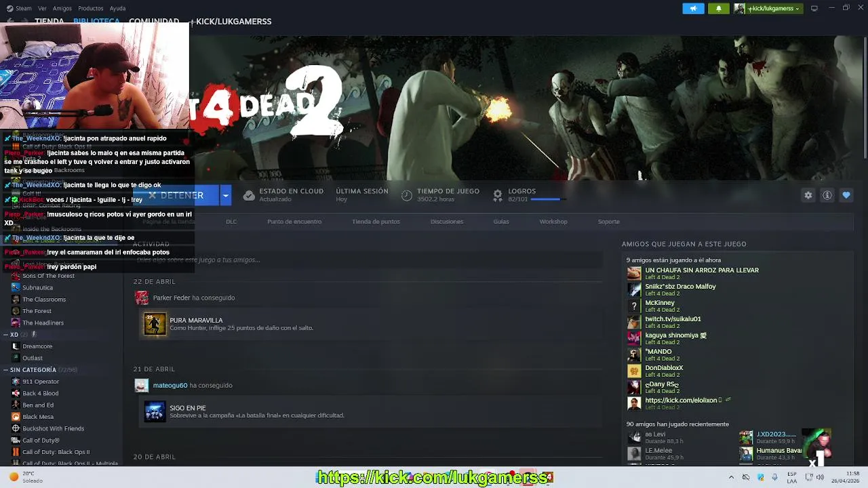
Task: Open game settings gear icon
Action: point(808,195)
